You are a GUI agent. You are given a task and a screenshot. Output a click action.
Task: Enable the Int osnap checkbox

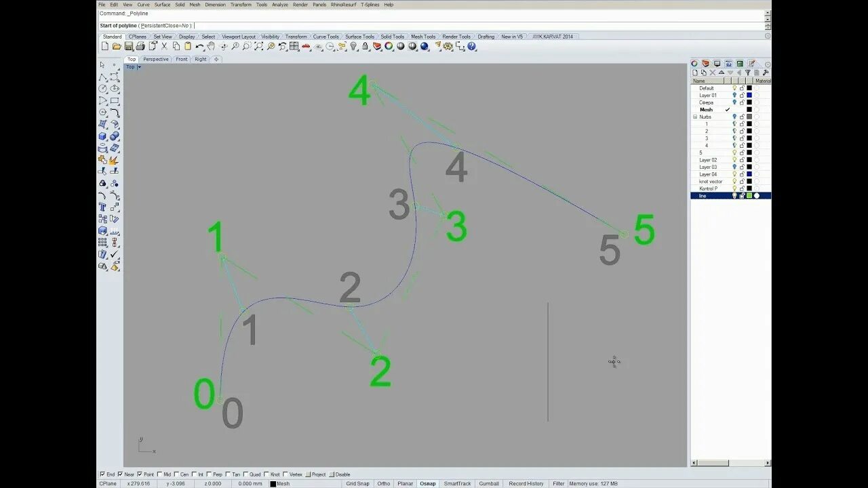click(195, 474)
